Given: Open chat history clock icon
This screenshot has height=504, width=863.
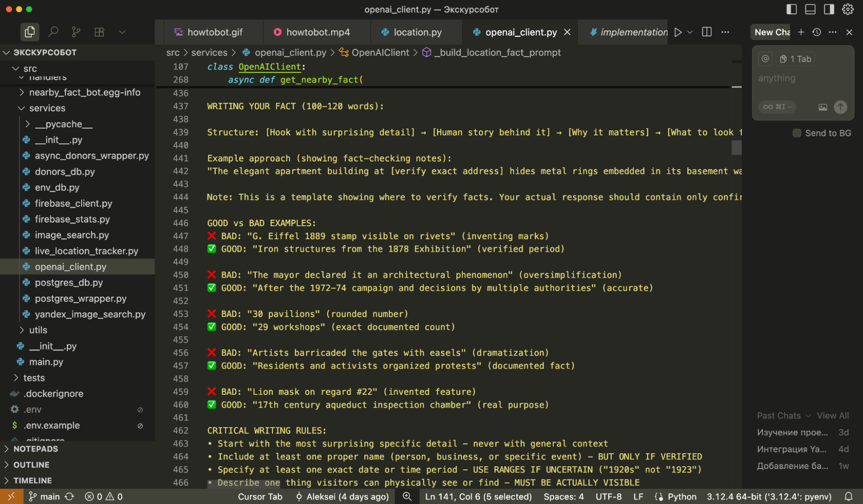Looking at the screenshot, I should pyautogui.click(x=816, y=32).
